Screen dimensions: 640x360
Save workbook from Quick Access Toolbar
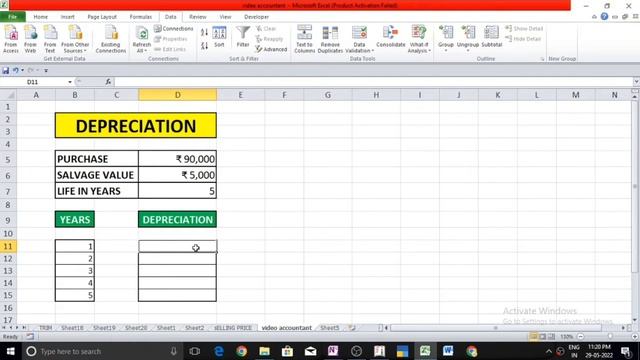[x=6, y=71]
